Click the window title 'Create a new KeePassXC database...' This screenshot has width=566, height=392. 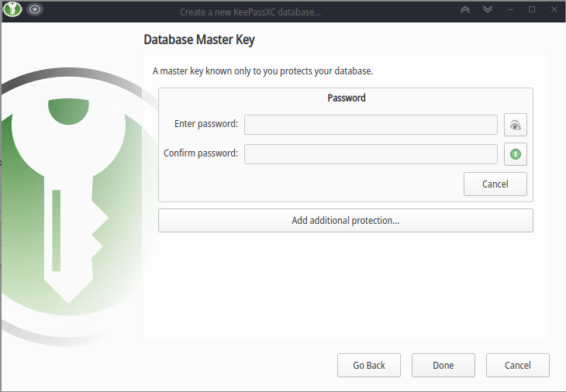(x=250, y=12)
